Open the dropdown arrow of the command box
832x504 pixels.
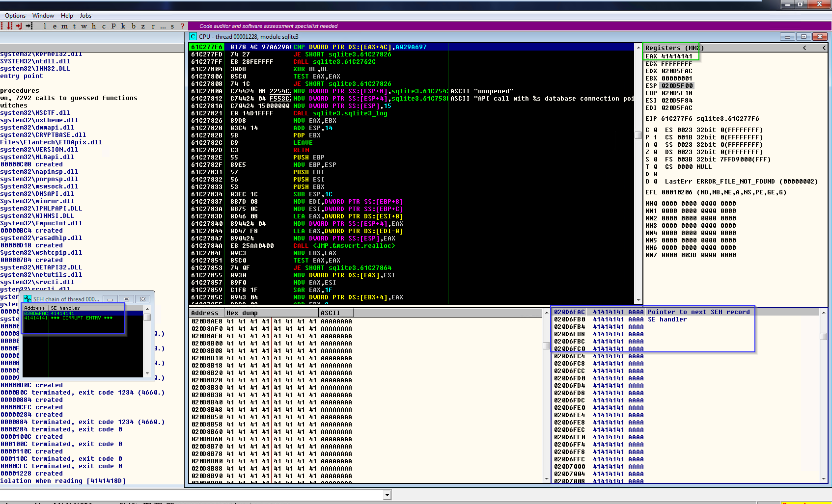(x=387, y=495)
